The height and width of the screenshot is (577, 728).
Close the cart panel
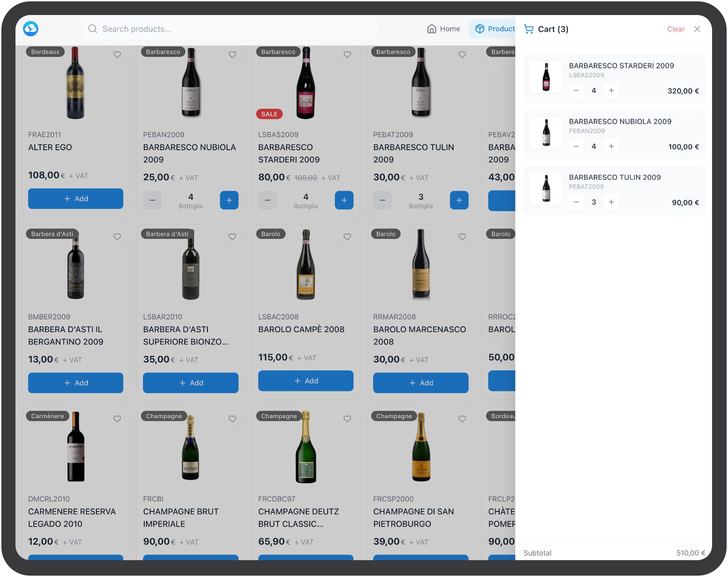click(697, 29)
